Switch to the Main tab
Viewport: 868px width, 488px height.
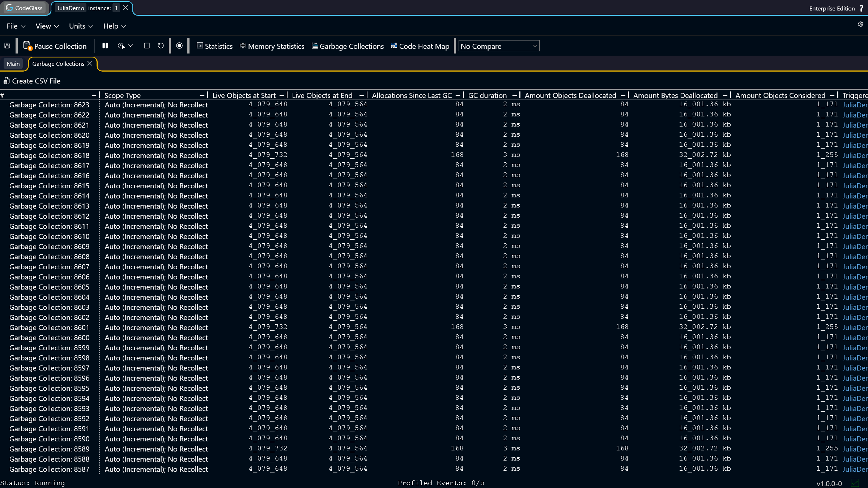coord(13,64)
